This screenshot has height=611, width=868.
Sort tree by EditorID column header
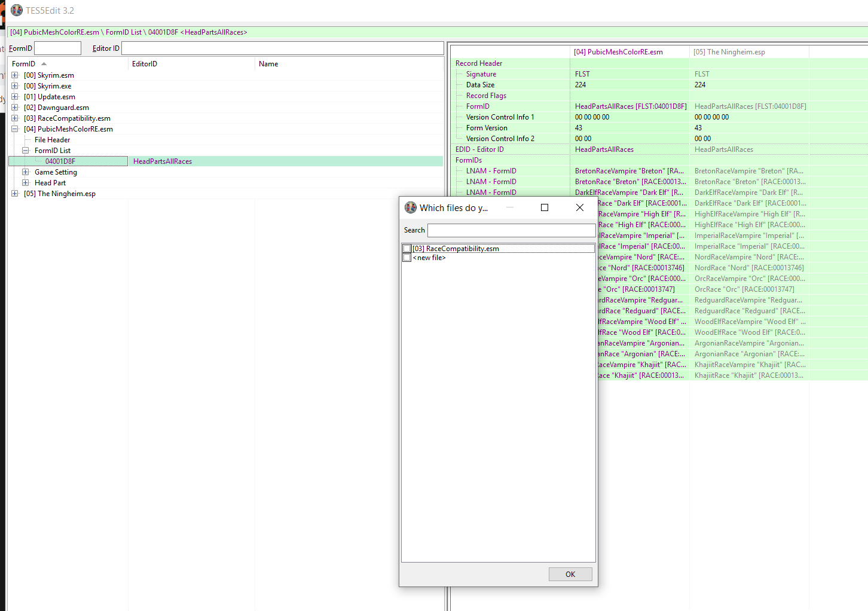(192, 64)
